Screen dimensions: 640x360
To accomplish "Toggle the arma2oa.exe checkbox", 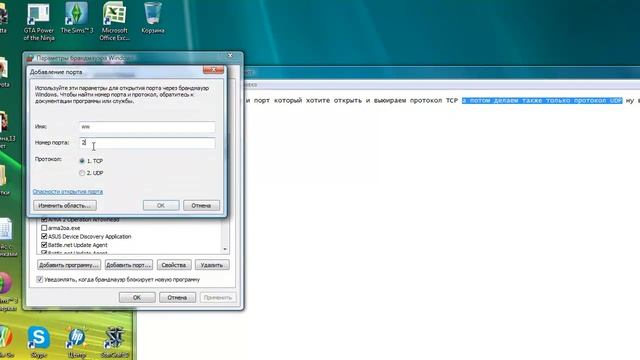I will [x=44, y=228].
